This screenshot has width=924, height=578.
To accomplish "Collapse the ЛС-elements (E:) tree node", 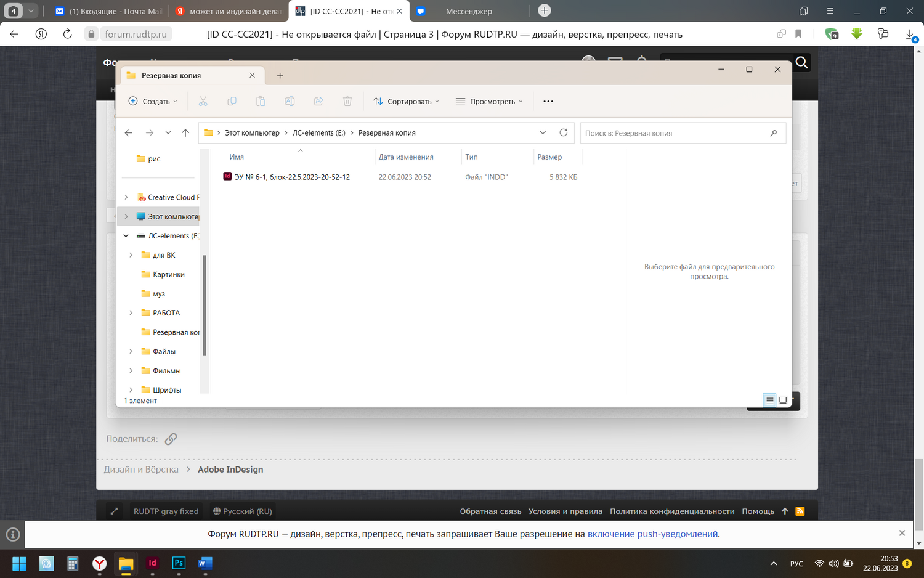I will [x=126, y=235].
